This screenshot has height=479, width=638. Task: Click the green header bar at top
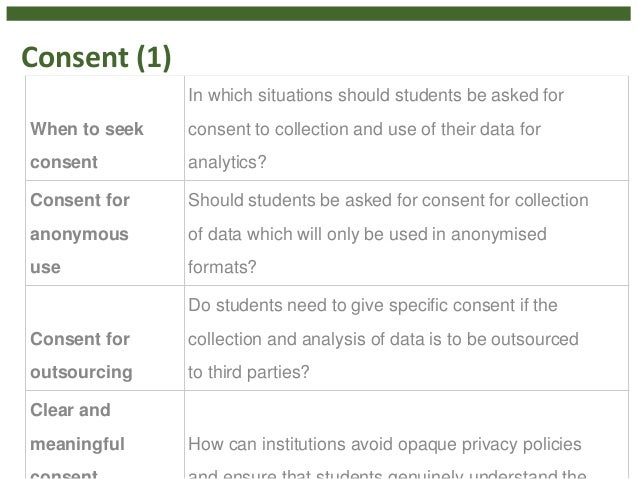point(319,13)
